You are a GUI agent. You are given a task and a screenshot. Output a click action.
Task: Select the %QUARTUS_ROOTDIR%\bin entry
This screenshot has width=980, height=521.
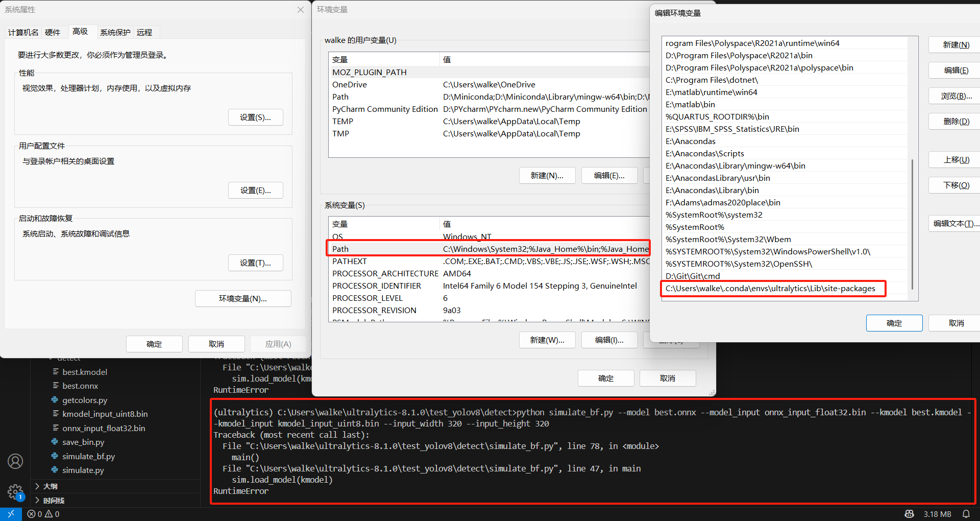785,116
